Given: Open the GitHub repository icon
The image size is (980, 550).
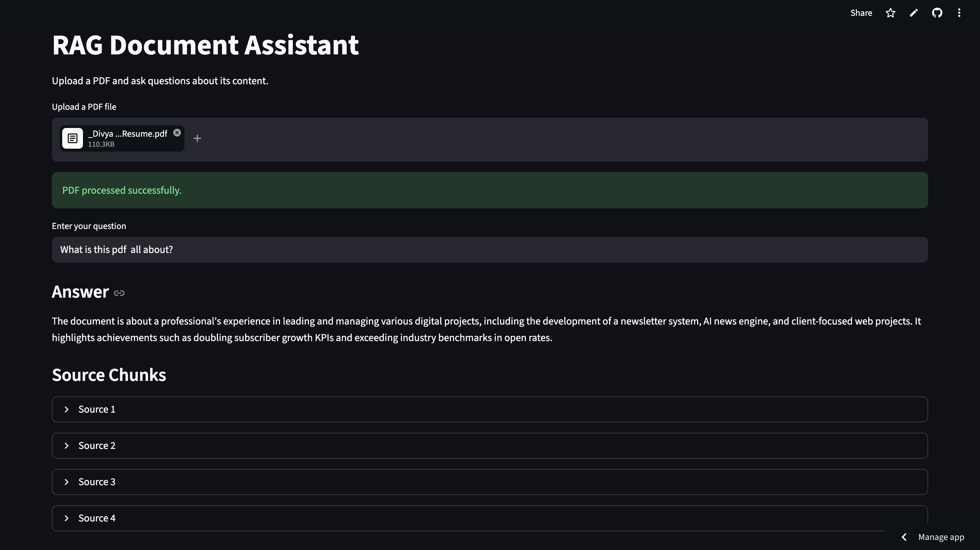Looking at the screenshot, I should point(937,13).
